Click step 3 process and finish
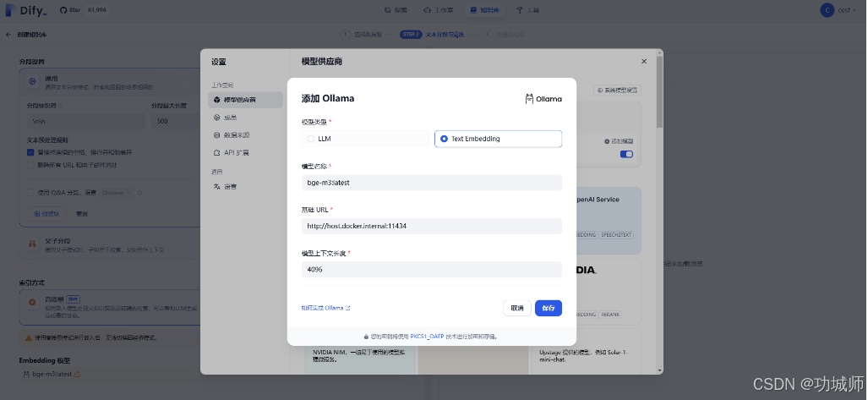868x400 pixels. (x=503, y=35)
